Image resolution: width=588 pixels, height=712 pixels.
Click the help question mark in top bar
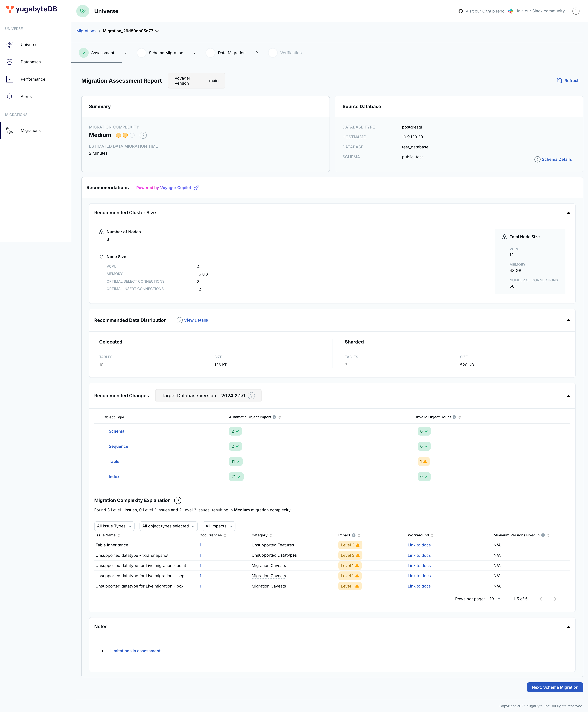tap(575, 11)
